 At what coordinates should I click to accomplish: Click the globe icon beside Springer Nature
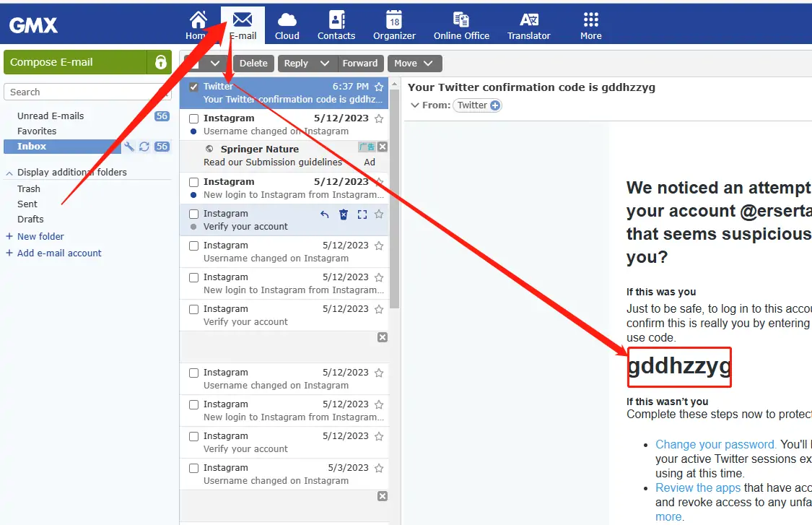(209, 149)
